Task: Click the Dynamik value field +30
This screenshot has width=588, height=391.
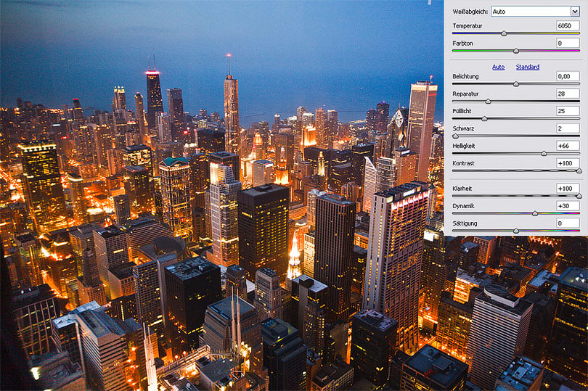Action: 568,206
